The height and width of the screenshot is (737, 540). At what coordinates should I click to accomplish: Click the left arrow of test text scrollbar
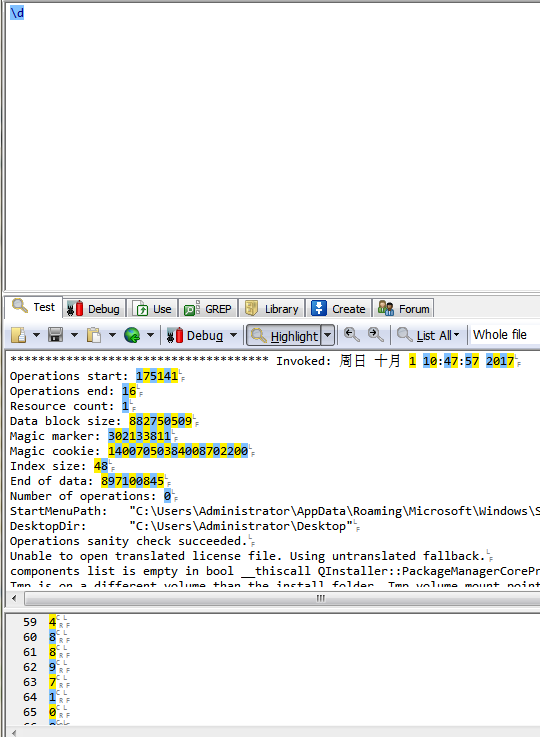coord(14,598)
